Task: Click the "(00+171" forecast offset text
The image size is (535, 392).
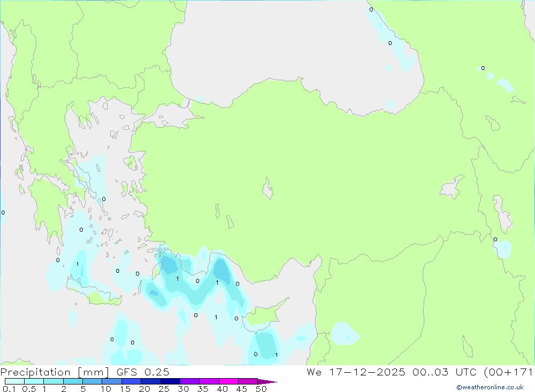Action: click(x=508, y=372)
